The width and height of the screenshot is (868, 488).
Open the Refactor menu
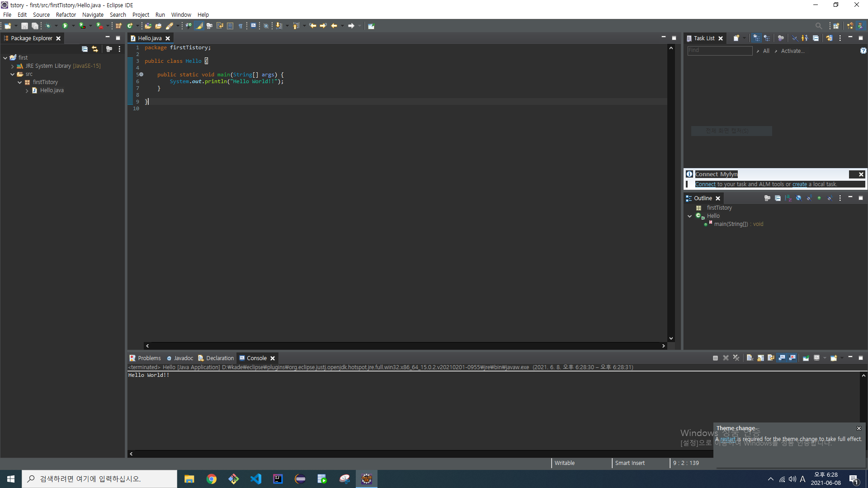pyautogui.click(x=66, y=14)
